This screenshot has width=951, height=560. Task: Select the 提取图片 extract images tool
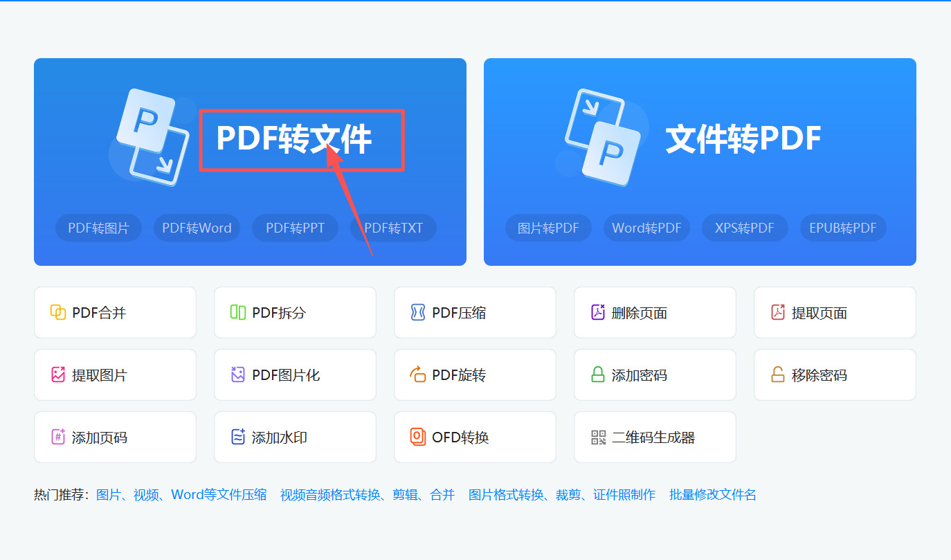click(115, 374)
